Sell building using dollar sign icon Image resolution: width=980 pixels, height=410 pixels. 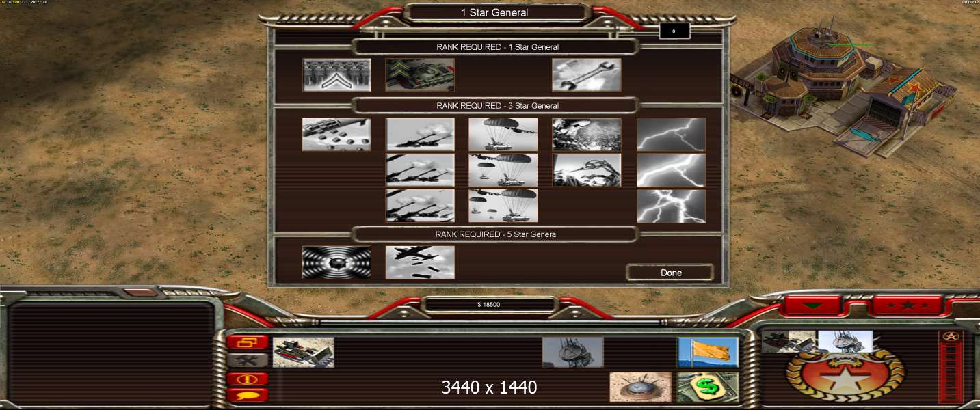(x=708, y=387)
